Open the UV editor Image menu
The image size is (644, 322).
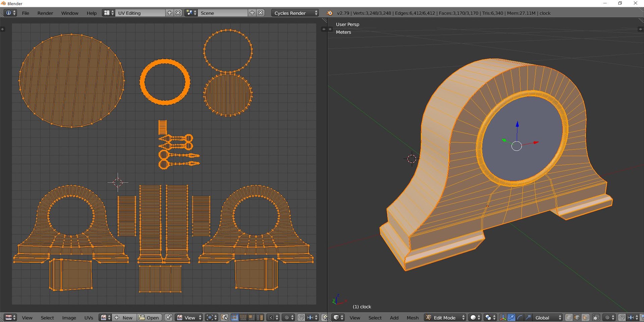coord(69,318)
